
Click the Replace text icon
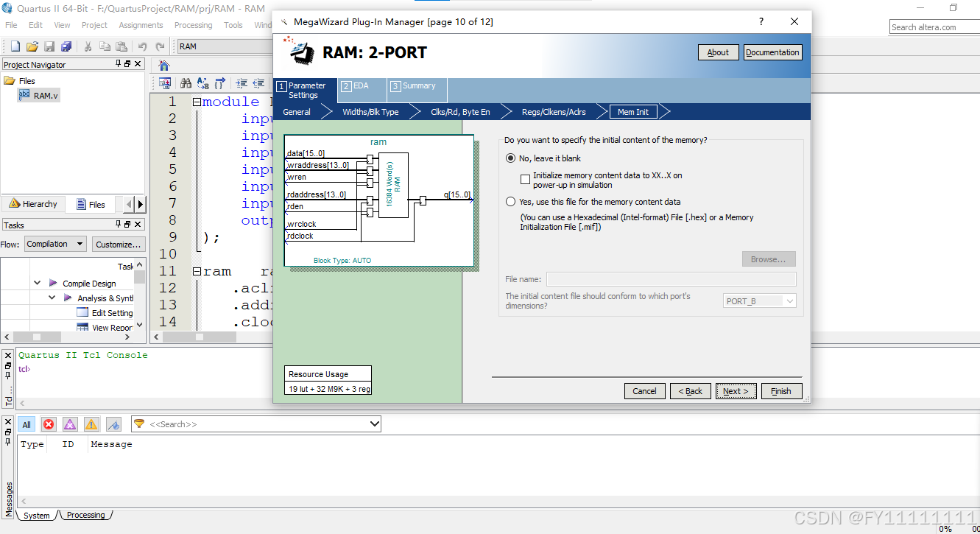pyautogui.click(x=203, y=83)
